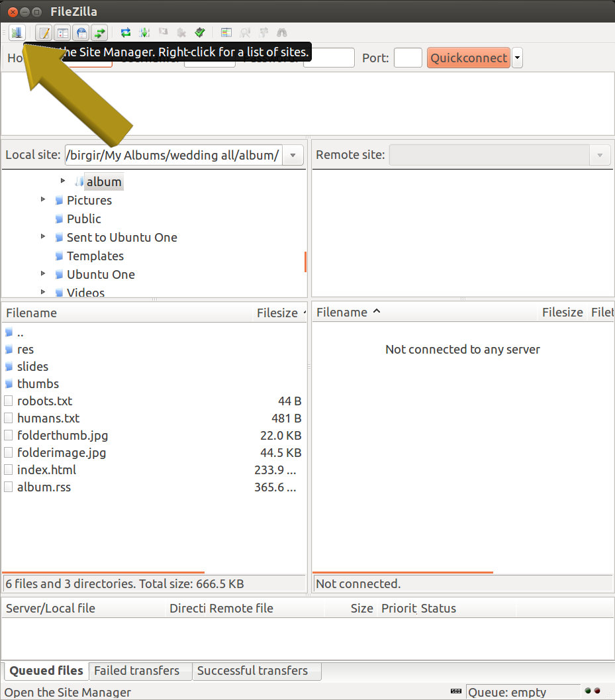
Task: Check the index.html file checkbox
Action: 9,470
